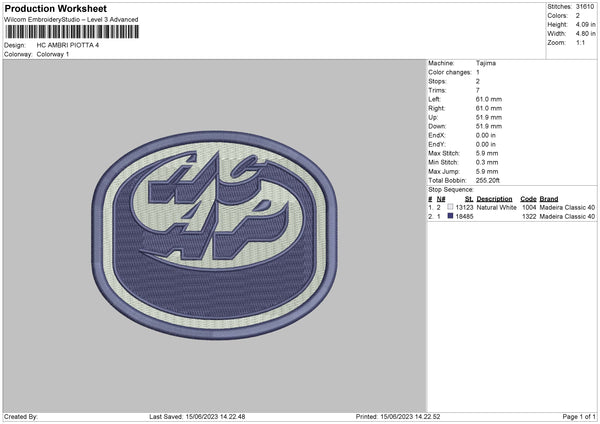600x424 pixels.
Task: Click the Page 1 of 1 indicator
Action: point(579,417)
